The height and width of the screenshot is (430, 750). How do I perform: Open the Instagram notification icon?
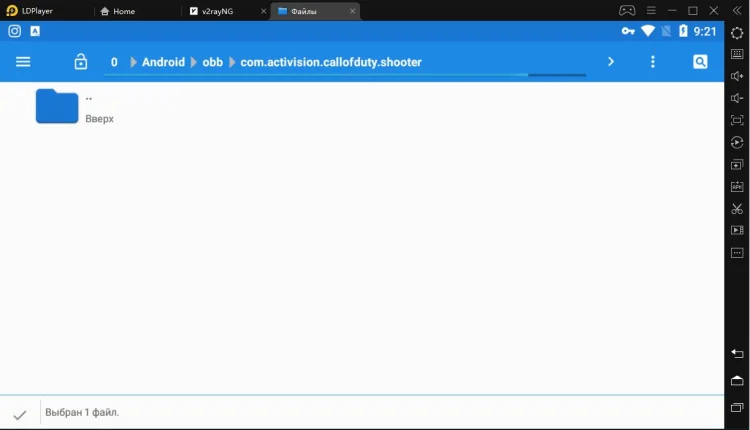point(15,31)
